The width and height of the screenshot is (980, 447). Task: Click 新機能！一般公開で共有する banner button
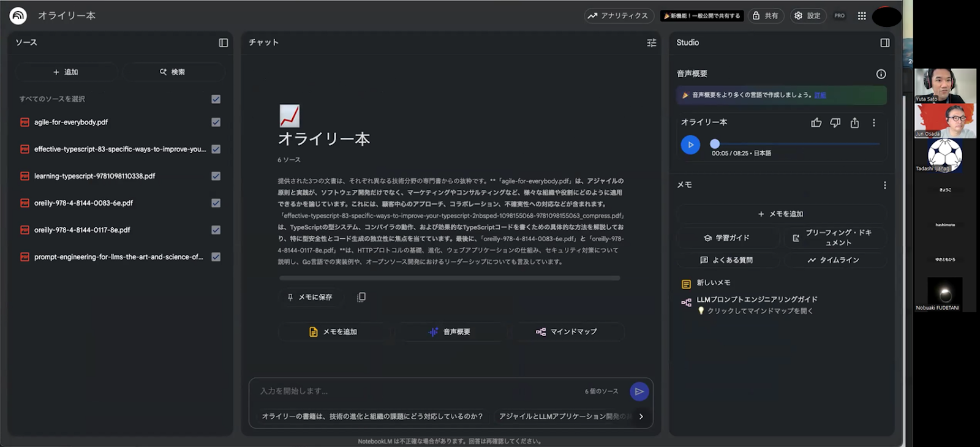click(x=702, y=16)
